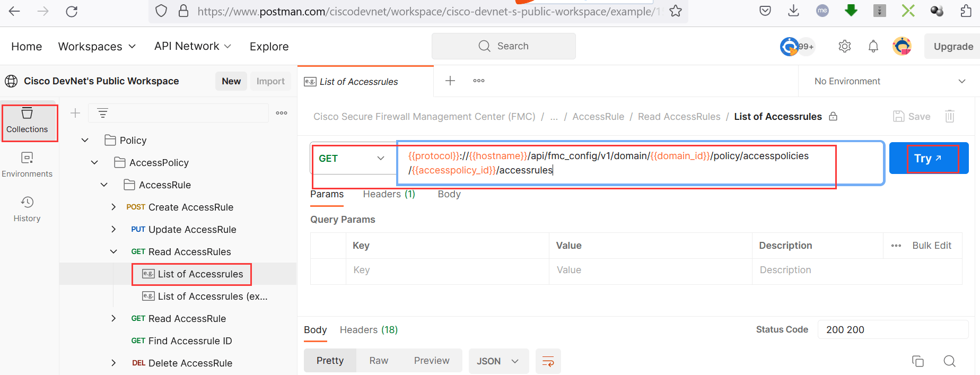Open Collections sidebar panel
The width and height of the screenshot is (980, 375).
tap(27, 120)
